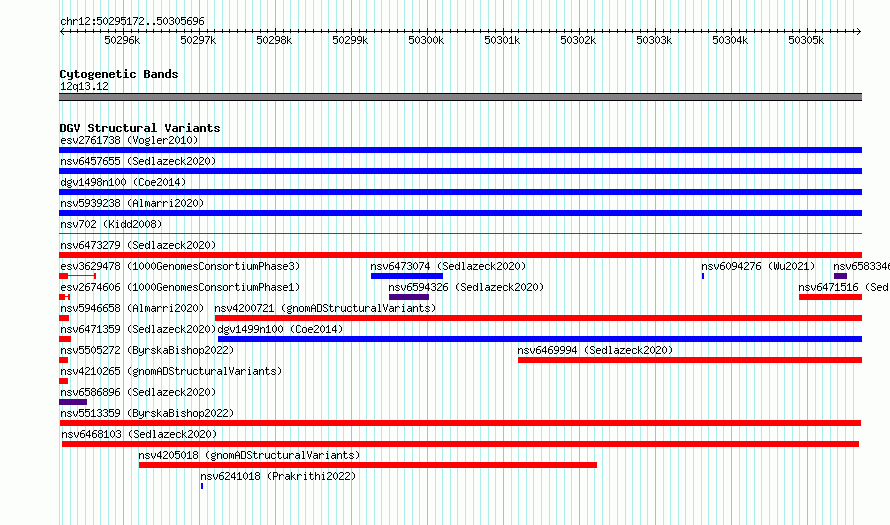Select the small blue nsv6094276 (Wu2021) marker
Screen dimensions: 890x525
703,276
